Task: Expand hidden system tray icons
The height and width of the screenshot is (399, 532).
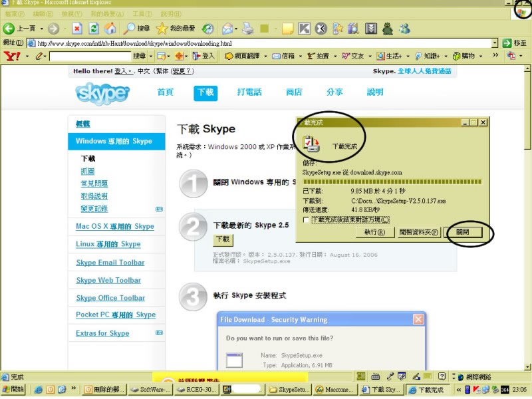Action: (459, 390)
